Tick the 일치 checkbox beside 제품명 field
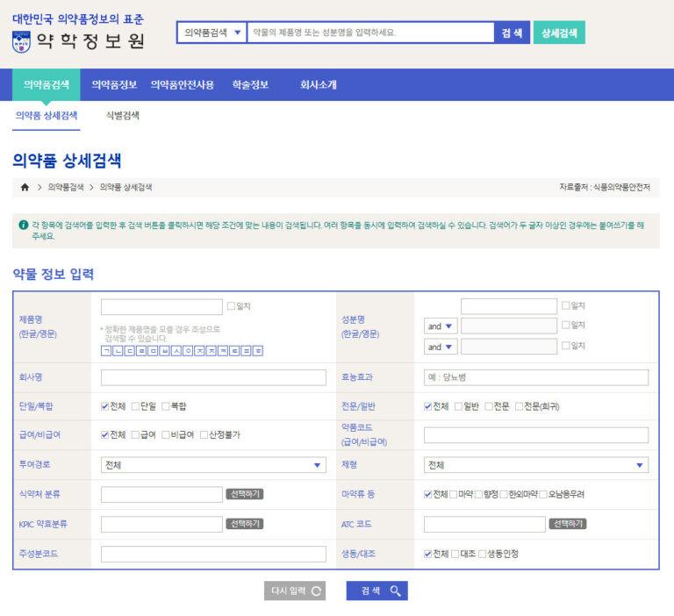674x616 pixels. click(232, 305)
